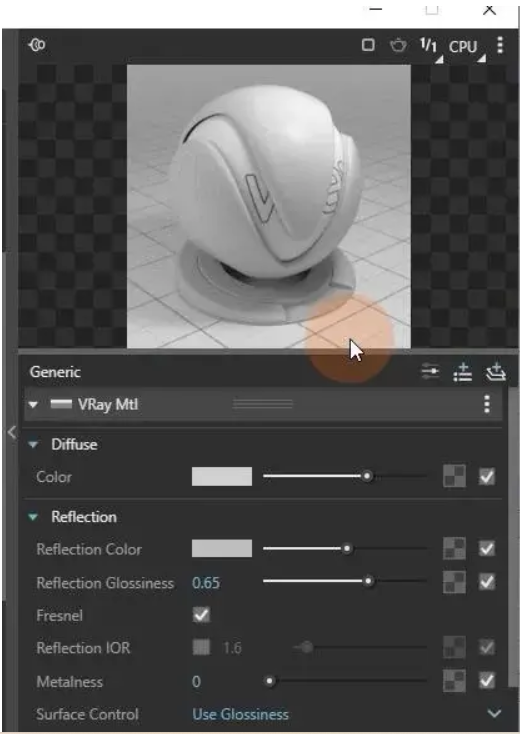520x734 pixels.
Task: Click the Reflection Glossiness value 0.65
Action: pyautogui.click(x=206, y=583)
